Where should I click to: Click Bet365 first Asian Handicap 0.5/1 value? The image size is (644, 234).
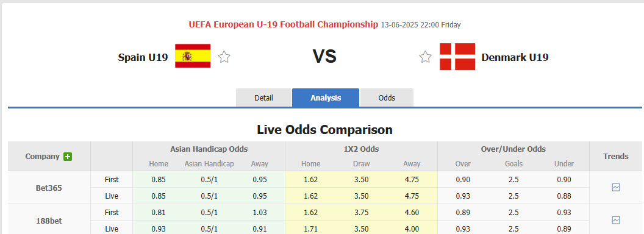pos(209,179)
